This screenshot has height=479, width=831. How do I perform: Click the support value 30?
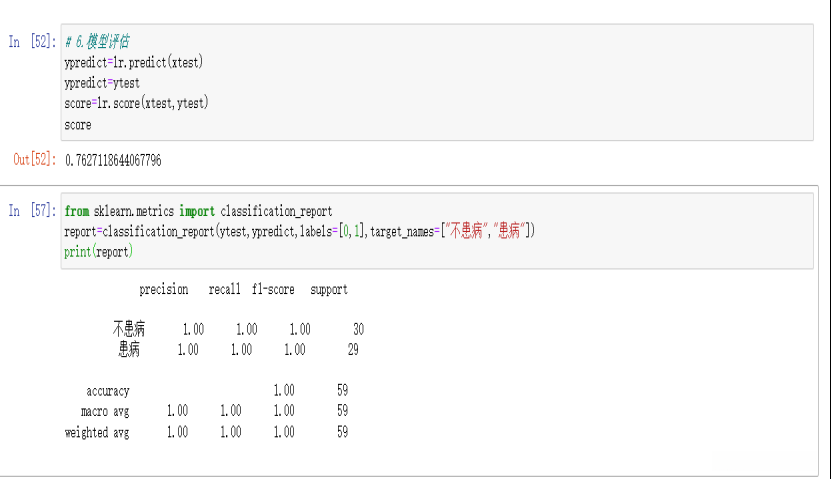tap(358, 329)
